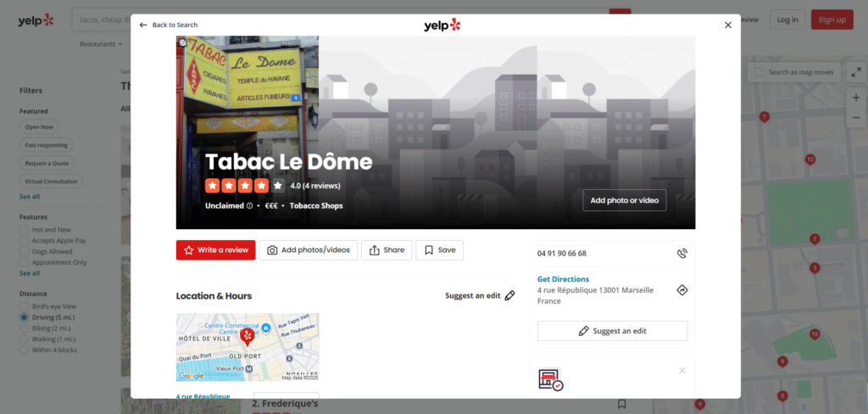Click the photo gallery icon on banner corner
Viewport: 868px width, 414px height.
pos(183,42)
